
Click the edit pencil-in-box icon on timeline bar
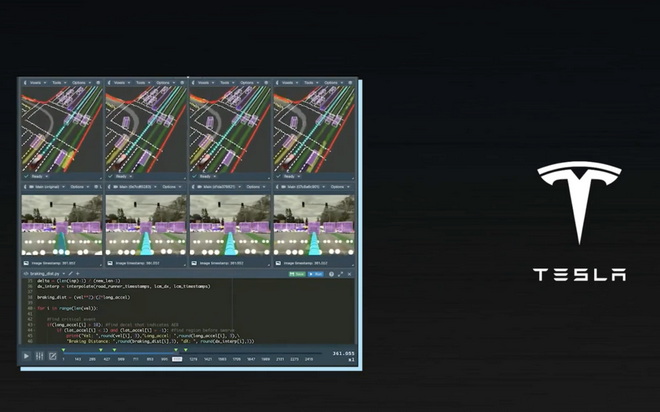53,356
